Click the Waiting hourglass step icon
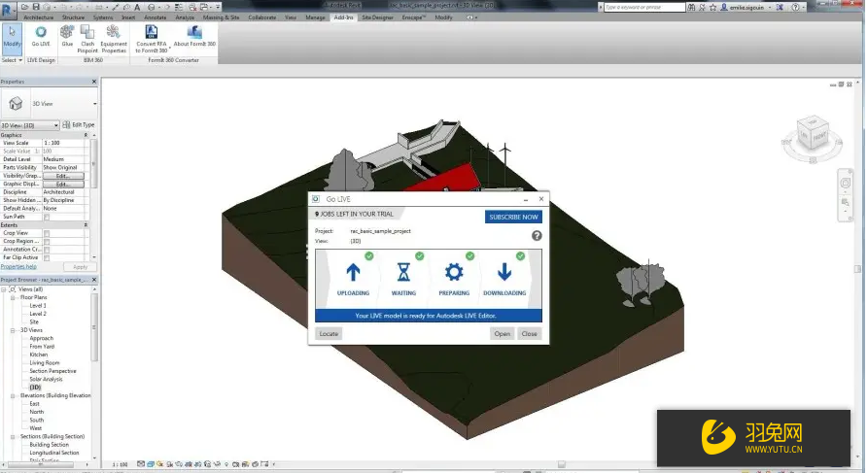This screenshot has height=473, width=868. (x=403, y=272)
